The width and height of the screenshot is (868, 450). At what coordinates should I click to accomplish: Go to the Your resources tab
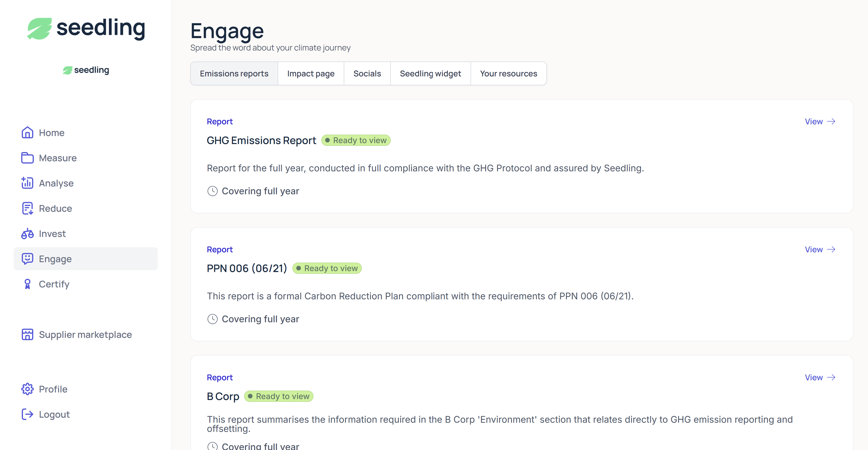coord(508,73)
